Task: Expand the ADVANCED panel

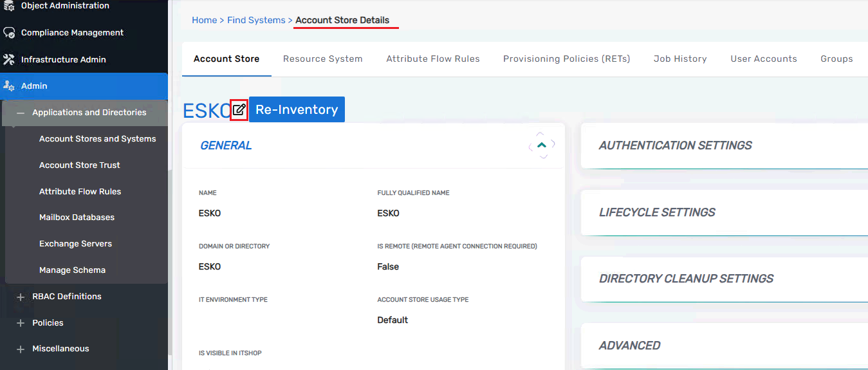Action: 725,346
